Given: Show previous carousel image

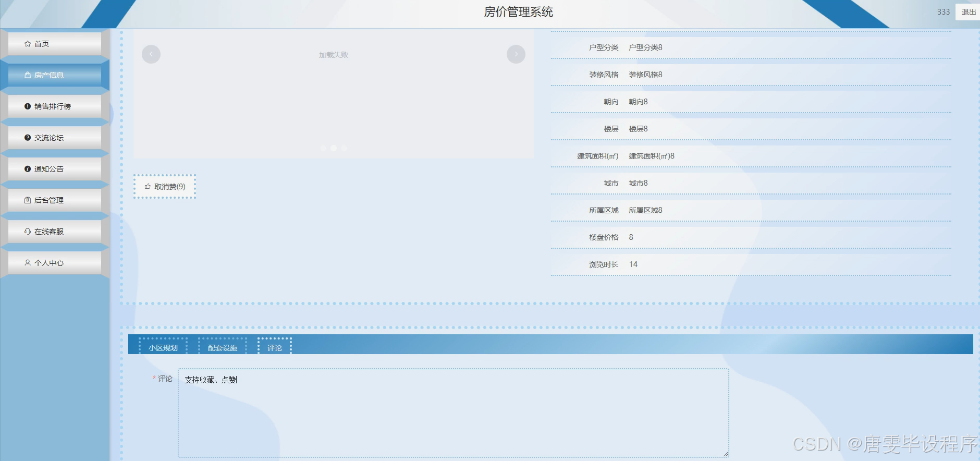Looking at the screenshot, I should click(x=151, y=54).
